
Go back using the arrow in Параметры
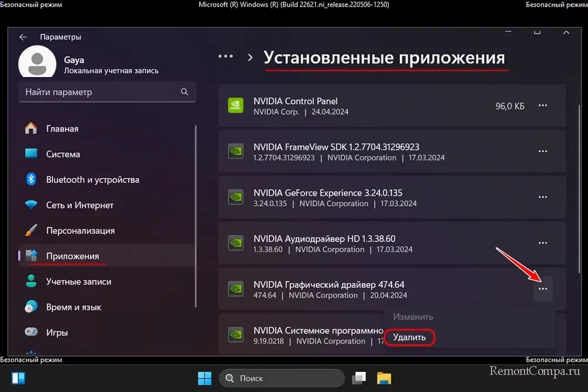pyautogui.click(x=24, y=37)
